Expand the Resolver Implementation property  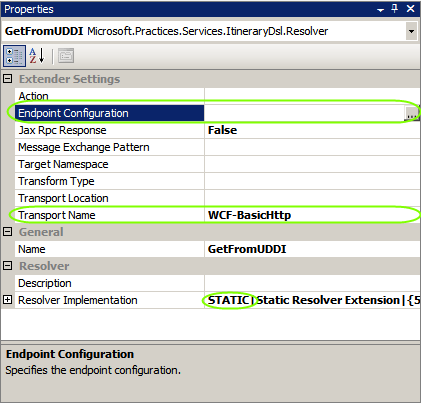7,300
